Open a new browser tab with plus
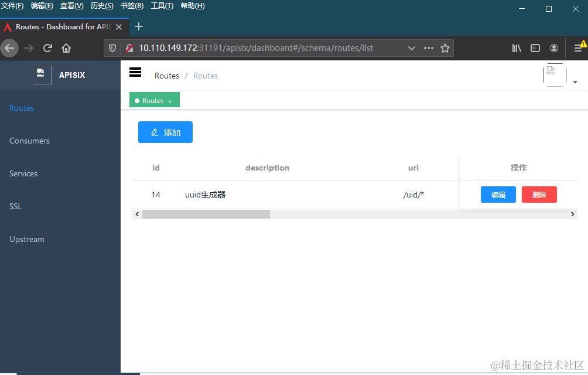Image resolution: width=588 pixels, height=375 pixels. click(139, 26)
